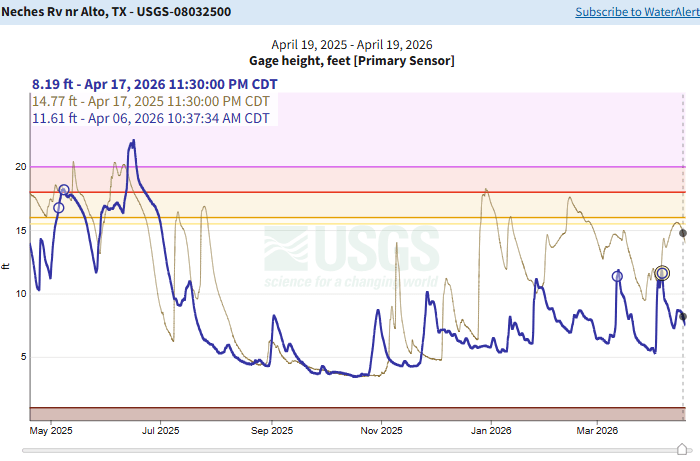Screen dimensions: 700x461
Task: Click the 11.61 ft Apr 06 legend entry
Action: coord(150,118)
